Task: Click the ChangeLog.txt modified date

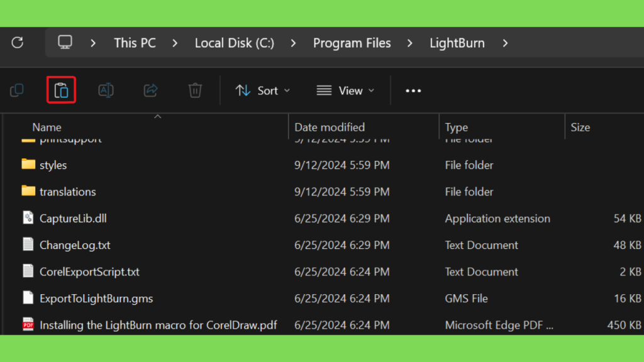Action: (341, 245)
